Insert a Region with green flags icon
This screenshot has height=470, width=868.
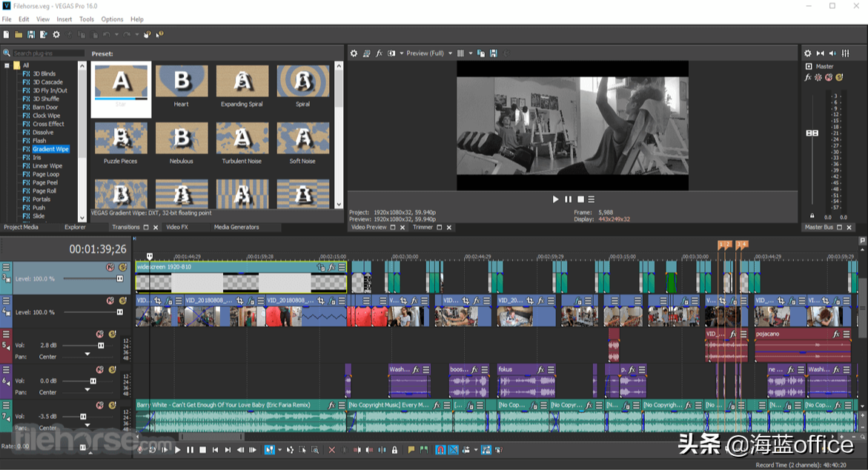click(423, 450)
